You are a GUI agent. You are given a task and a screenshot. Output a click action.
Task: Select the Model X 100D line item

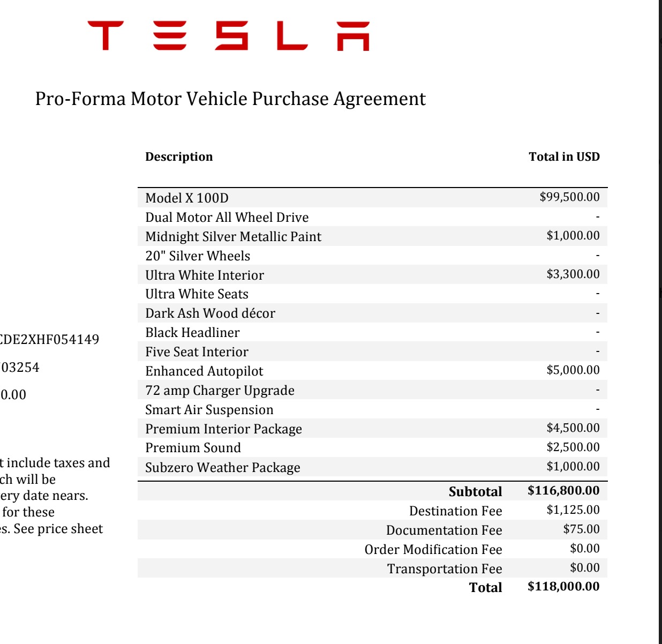tap(187, 198)
